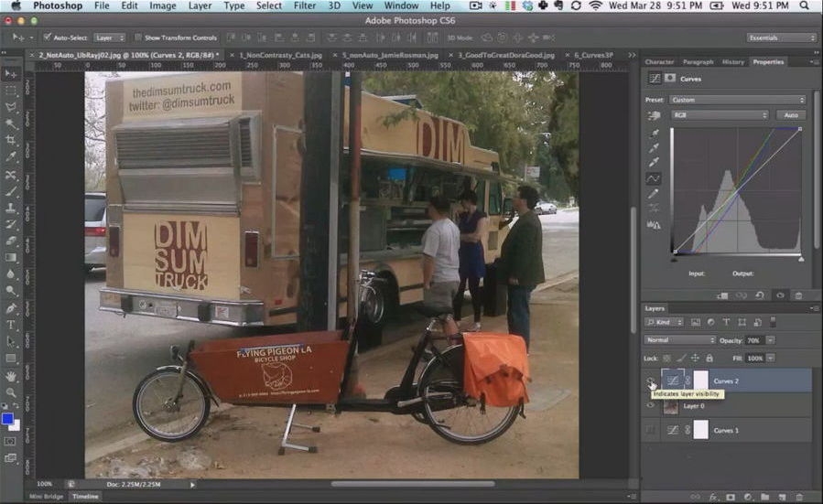Image resolution: width=823 pixels, height=504 pixels.
Task: Open the Normal blend mode dropdown
Action: [x=679, y=340]
